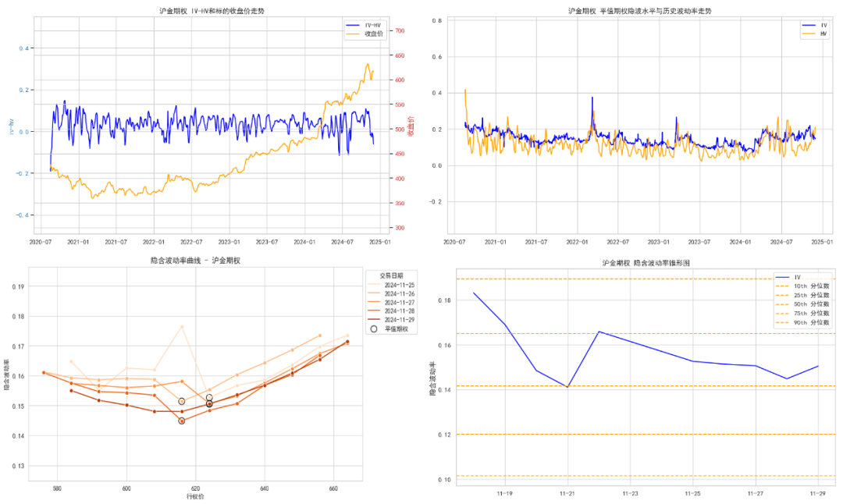The height and width of the screenshot is (504, 843).
Task: Click "2023-07" on the IV-HV chart date axis
Action: [267, 243]
